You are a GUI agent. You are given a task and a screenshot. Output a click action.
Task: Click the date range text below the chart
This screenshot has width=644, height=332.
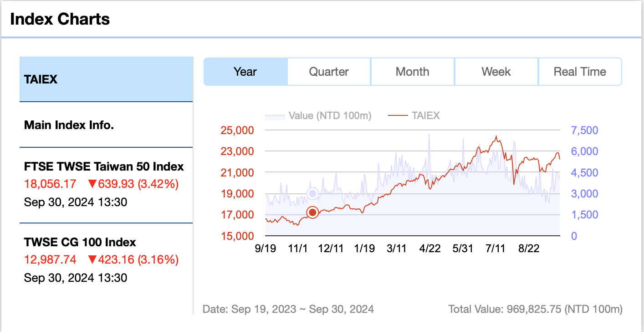tap(289, 309)
